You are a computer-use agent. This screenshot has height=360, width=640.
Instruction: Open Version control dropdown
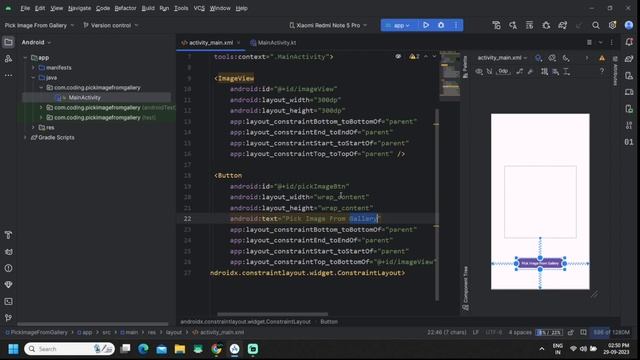click(x=111, y=25)
